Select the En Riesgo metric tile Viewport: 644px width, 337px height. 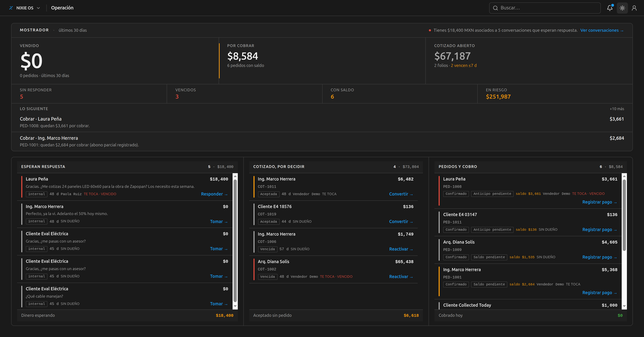(555, 94)
